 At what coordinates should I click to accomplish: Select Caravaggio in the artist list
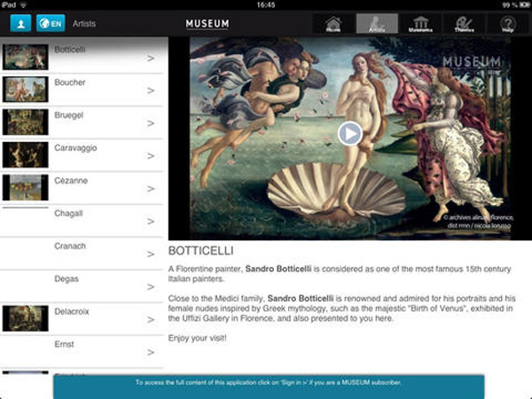pyautogui.click(x=82, y=154)
